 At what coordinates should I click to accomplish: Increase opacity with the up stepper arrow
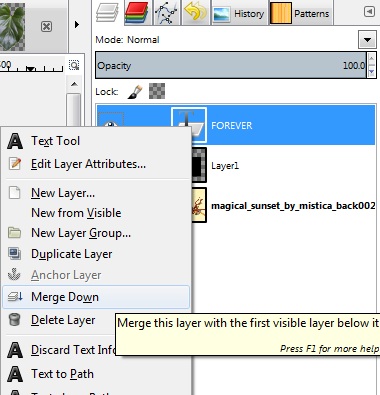(372, 59)
